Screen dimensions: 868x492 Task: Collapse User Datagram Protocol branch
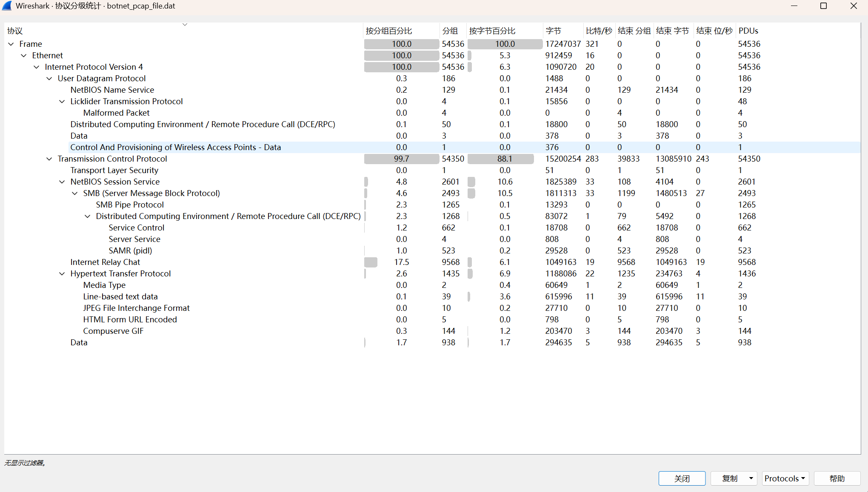(x=49, y=79)
